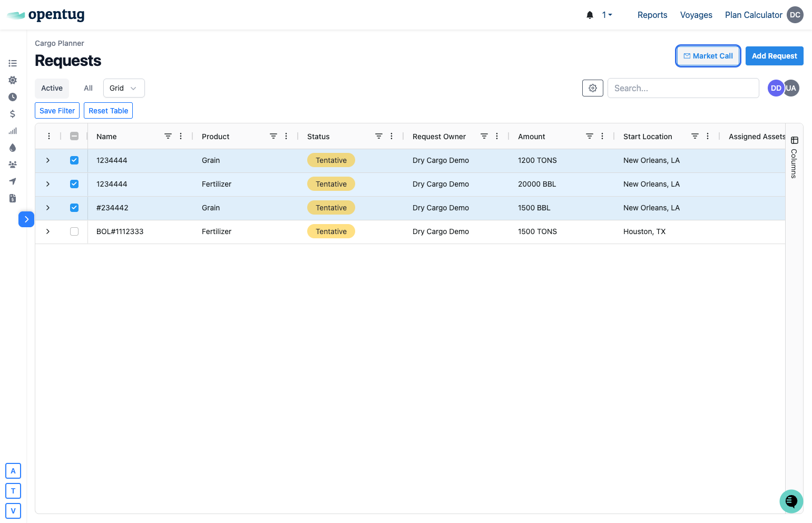
Task: Click the Add Request button
Action: 775,56
